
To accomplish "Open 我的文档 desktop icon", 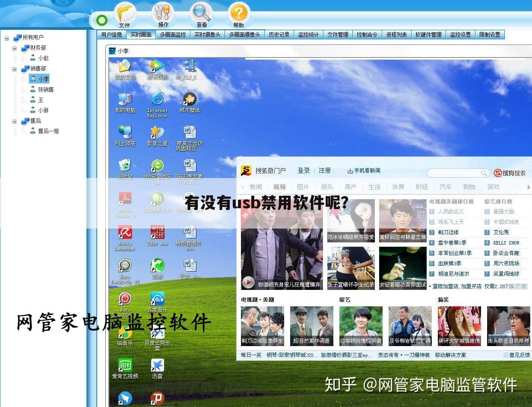I will click(125, 70).
